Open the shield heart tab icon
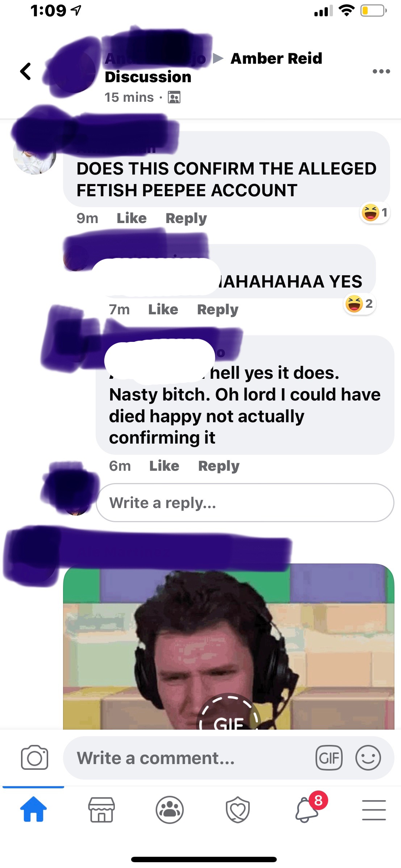 tap(238, 809)
